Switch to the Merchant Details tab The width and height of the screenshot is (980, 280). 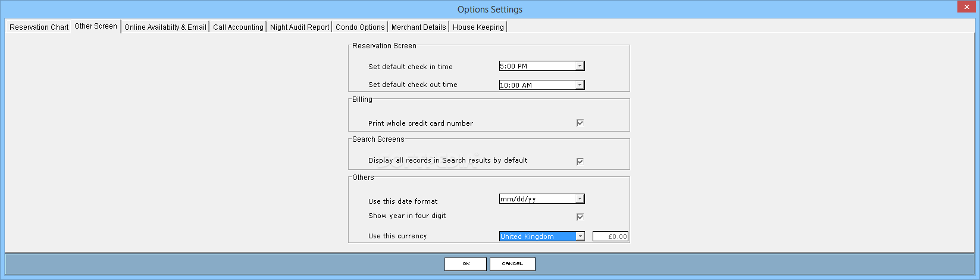coord(418,27)
